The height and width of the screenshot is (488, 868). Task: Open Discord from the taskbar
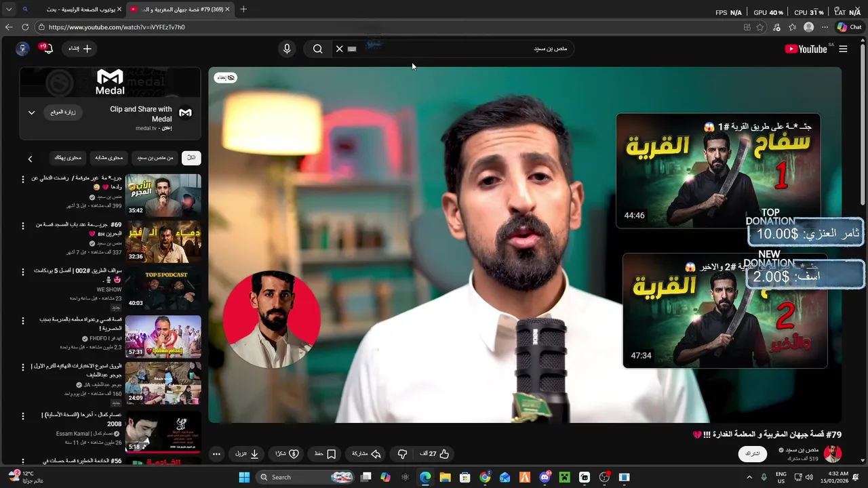coord(545,477)
